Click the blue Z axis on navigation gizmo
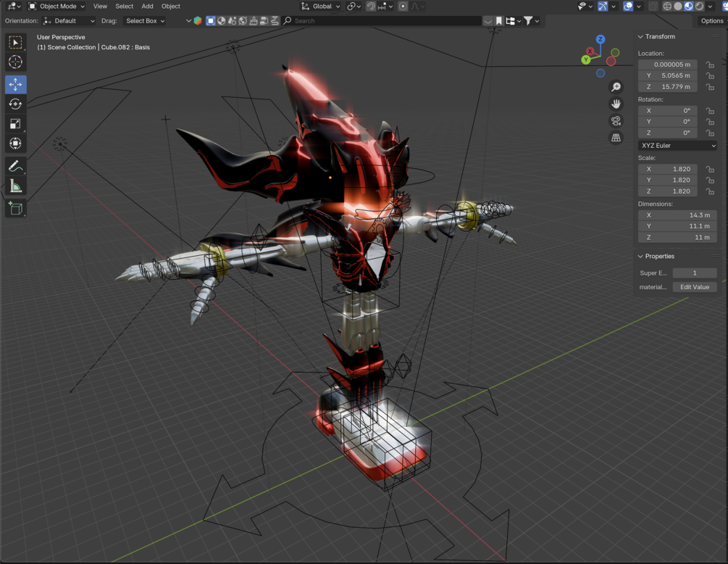728x564 pixels. point(601,39)
